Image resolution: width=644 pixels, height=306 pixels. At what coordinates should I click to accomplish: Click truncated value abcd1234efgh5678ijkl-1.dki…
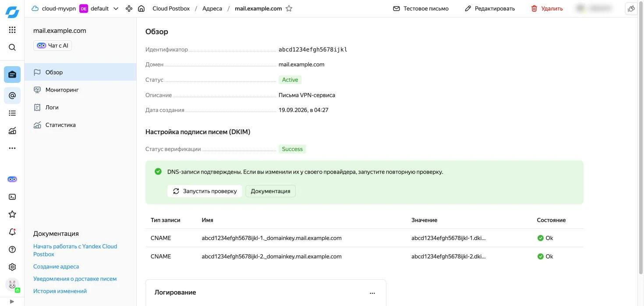449,238
